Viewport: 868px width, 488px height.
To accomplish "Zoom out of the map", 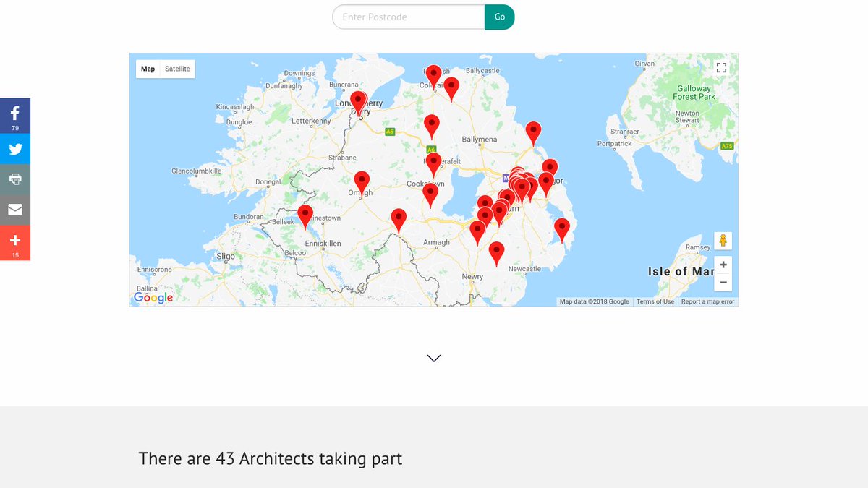I will point(723,281).
